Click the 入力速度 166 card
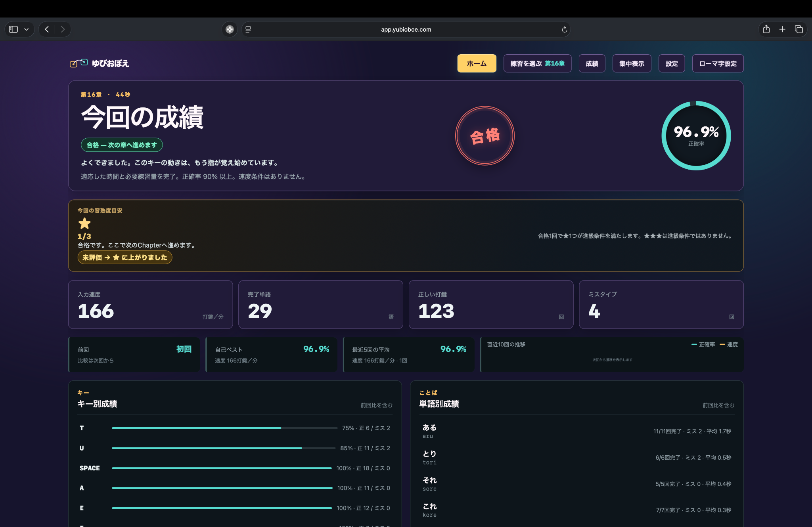 151,305
